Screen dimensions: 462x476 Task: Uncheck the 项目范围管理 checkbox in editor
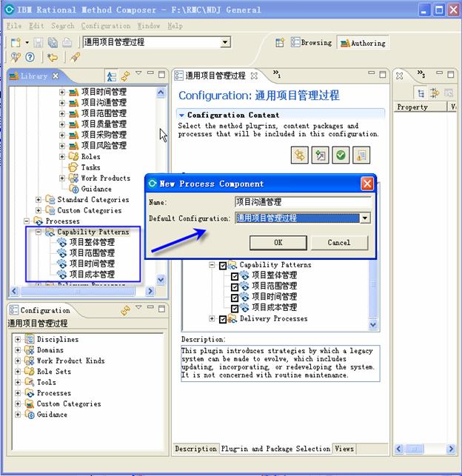coord(235,287)
